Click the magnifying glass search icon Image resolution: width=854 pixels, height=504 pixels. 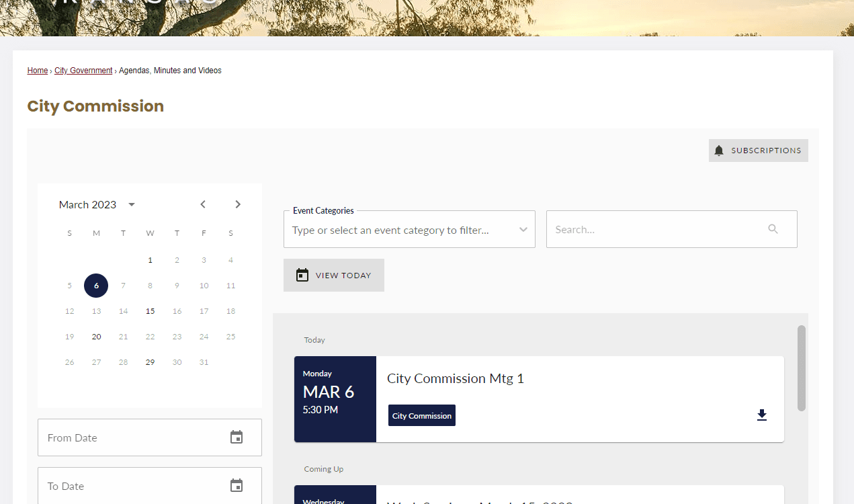coord(772,229)
